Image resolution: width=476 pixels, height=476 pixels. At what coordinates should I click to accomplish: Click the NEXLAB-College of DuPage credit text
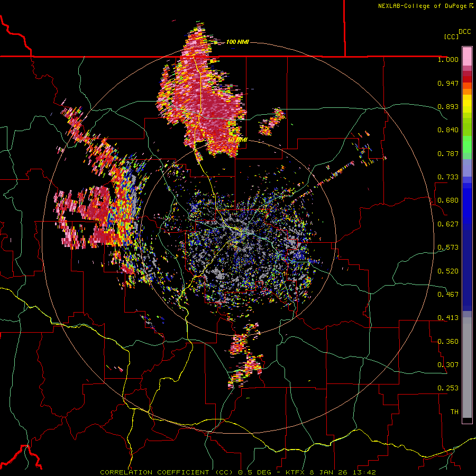point(425,6)
